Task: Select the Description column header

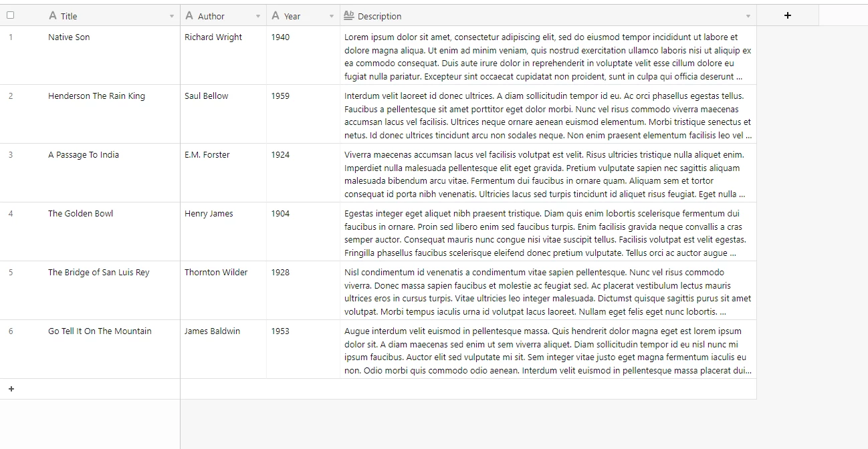Action: coord(548,15)
